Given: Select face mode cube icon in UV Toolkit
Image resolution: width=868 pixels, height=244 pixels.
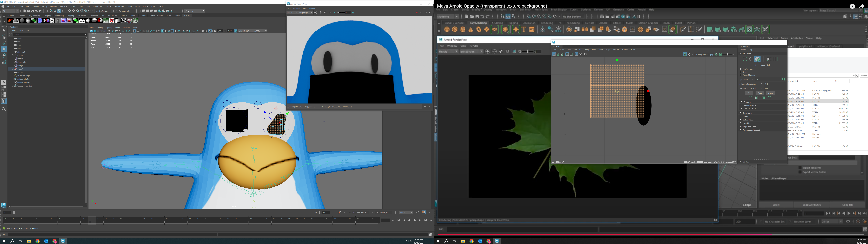Looking at the screenshot, I should (757, 59).
